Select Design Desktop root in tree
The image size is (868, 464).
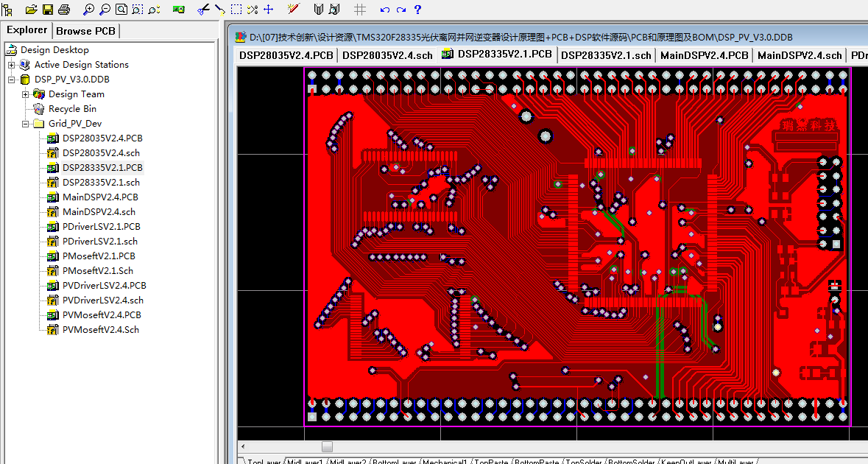[x=54, y=50]
